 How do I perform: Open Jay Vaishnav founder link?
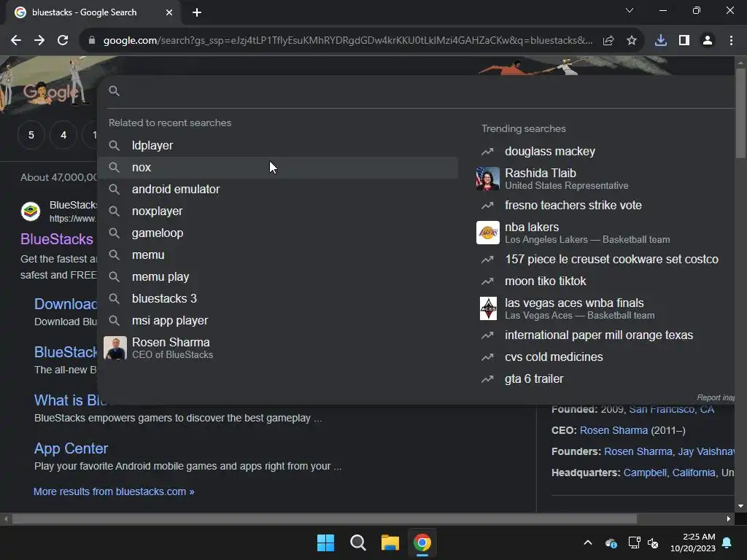[705, 451]
